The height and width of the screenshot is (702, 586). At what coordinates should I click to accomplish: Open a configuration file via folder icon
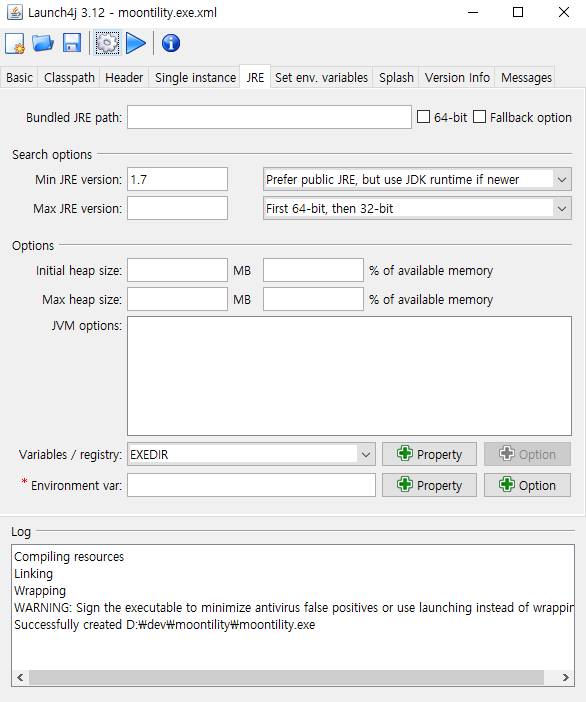click(43, 43)
